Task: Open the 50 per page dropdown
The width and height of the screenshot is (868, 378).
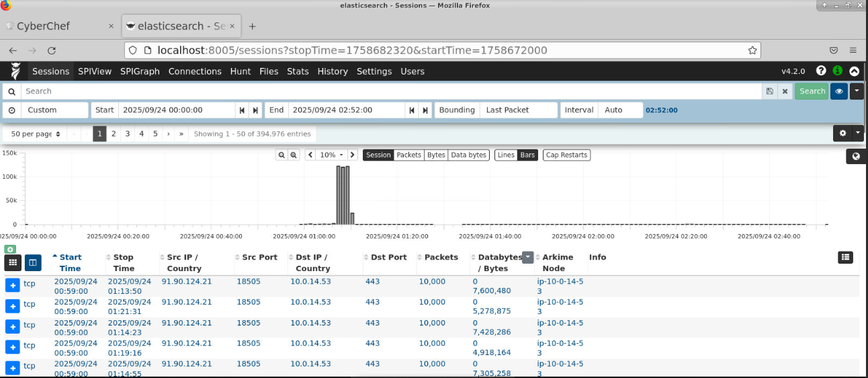Action: (36, 134)
